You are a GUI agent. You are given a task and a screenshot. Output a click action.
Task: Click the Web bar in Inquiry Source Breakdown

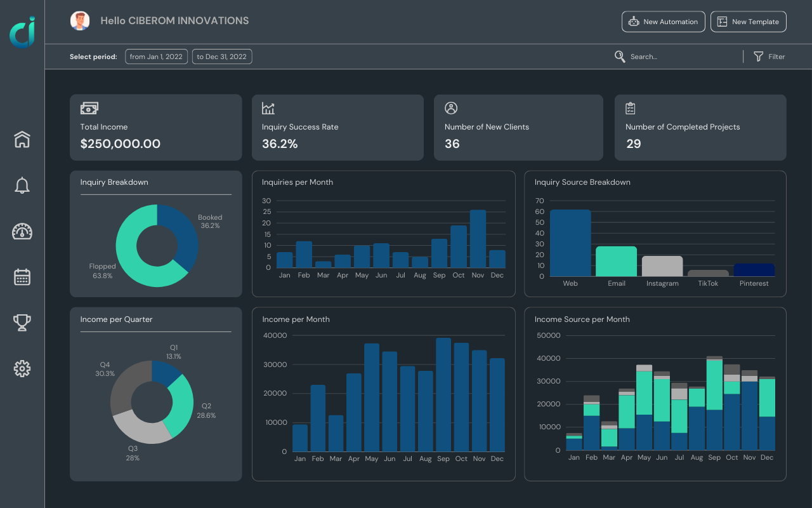(570, 243)
